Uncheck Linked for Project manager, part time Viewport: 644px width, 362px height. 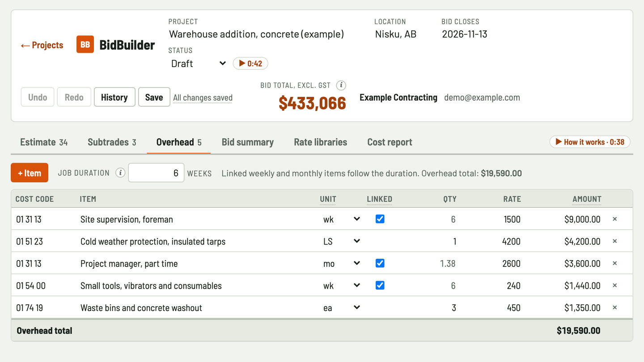380,263
